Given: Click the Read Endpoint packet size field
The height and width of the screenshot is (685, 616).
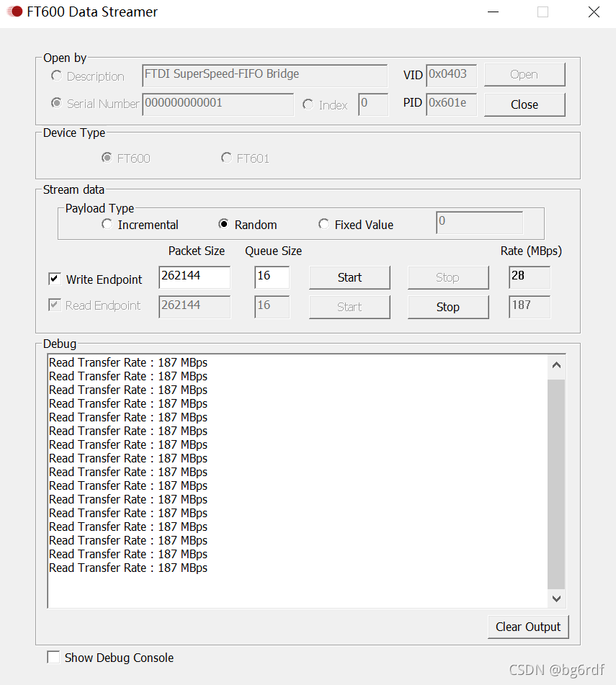Looking at the screenshot, I should click(x=195, y=307).
